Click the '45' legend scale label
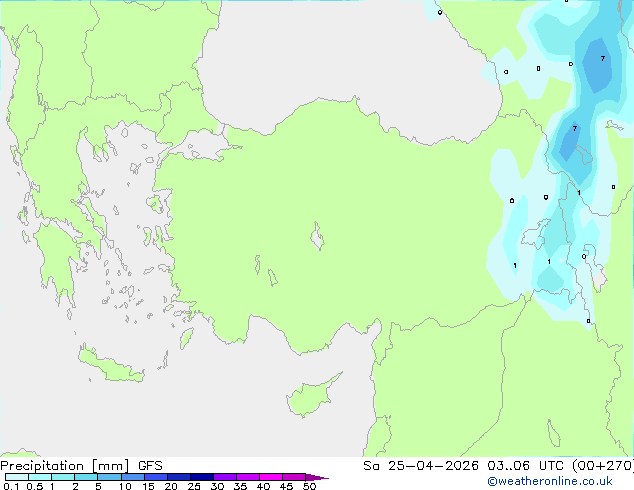Screen dimensions: 634x490 click(x=286, y=486)
